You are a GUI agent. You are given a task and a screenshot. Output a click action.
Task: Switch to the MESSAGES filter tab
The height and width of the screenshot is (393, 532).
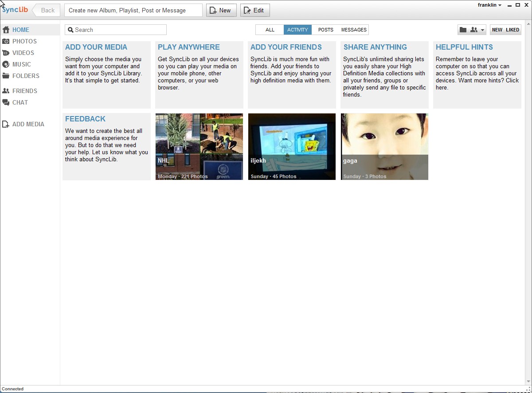point(354,30)
